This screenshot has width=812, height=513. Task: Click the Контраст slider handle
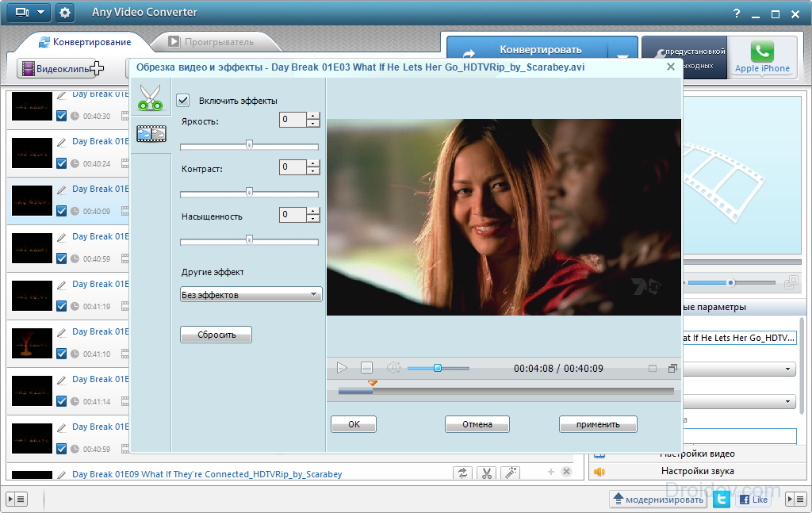click(x=249, y=193)
